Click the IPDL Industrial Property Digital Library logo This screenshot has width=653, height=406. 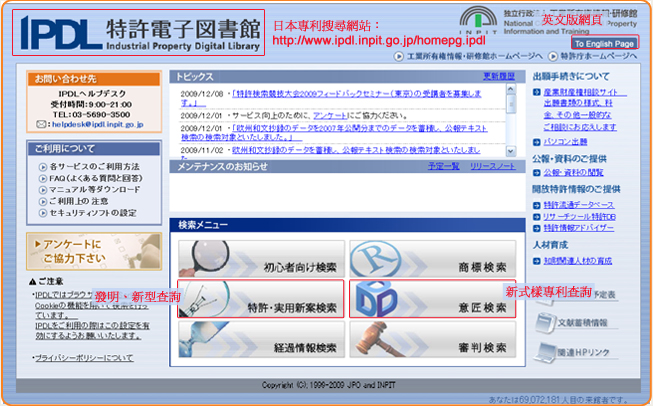click(x=141, y=33)
